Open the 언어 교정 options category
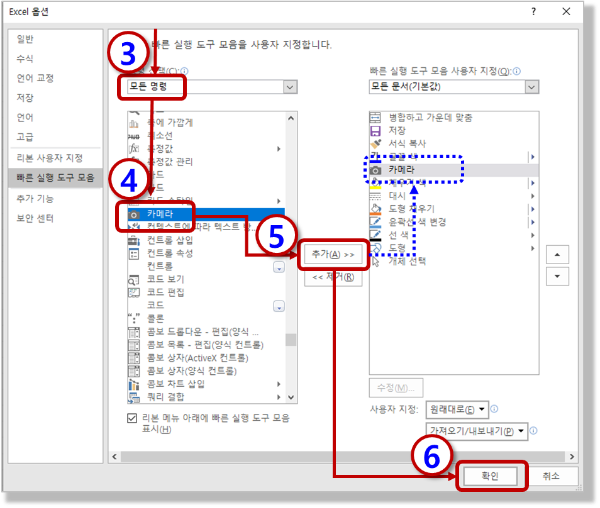Image resolution: width=600 pixels, height=508 pixels. pos(35,78)
